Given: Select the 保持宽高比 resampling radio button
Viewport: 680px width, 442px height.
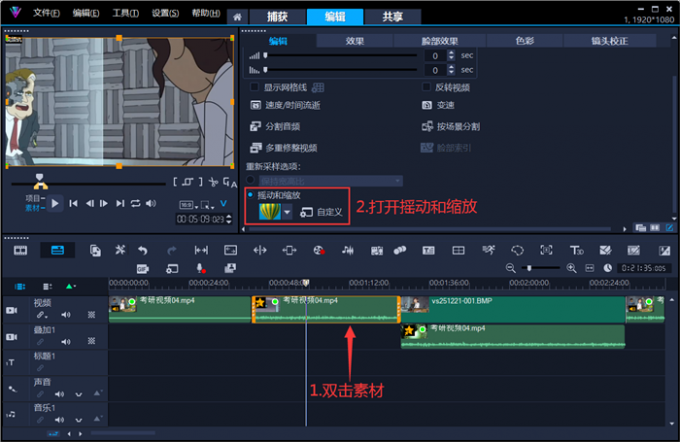Looking at the screenshot, I should point(250,180).
